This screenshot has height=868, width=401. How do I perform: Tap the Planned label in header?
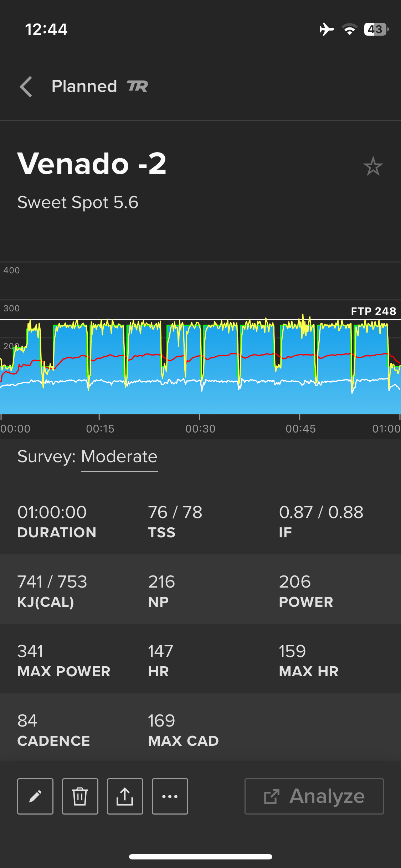(84, 86)
